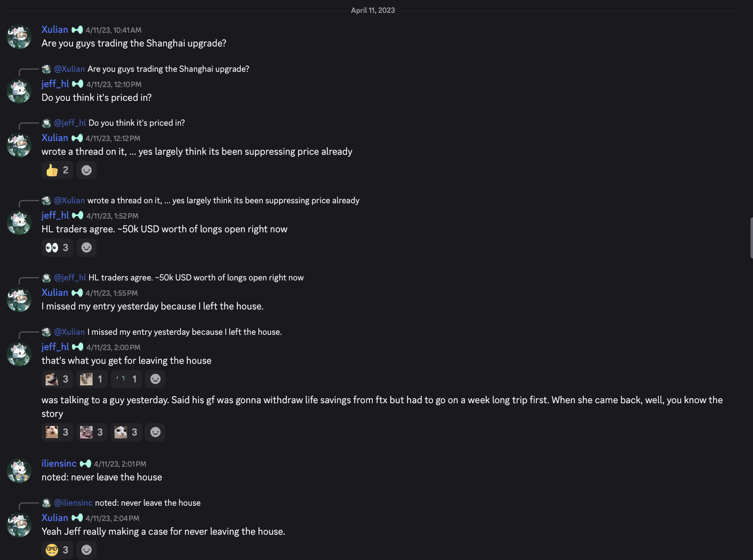Toggle the cat reaction showing count 1
753x560 pixels.
tap(92, 379)
